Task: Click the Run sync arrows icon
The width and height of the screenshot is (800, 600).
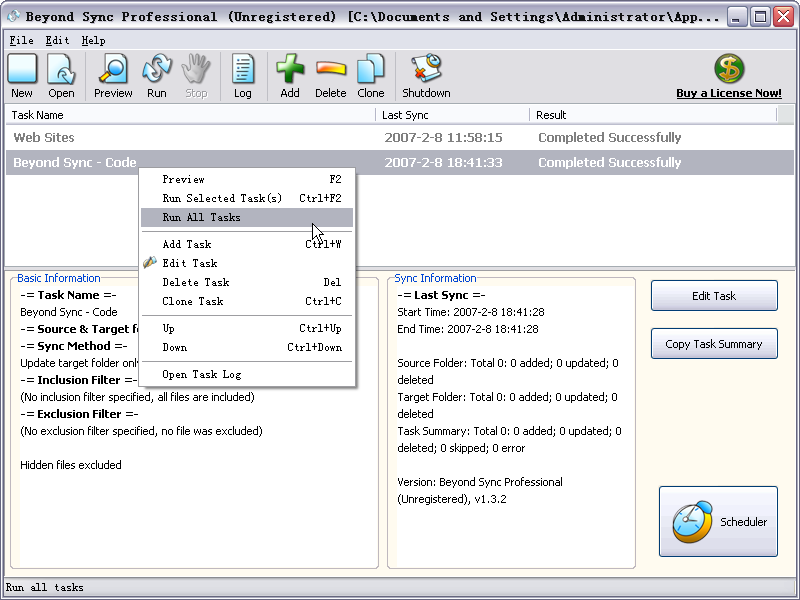Action: click(157, 69)
